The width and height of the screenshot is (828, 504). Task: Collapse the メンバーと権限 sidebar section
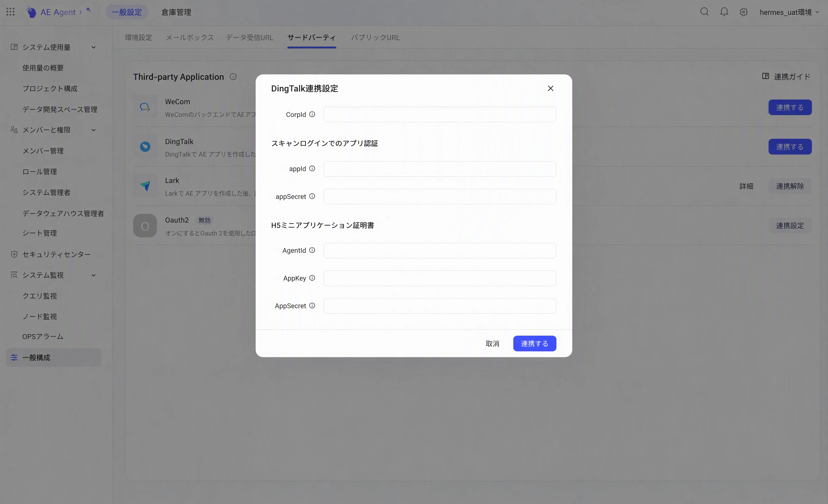tap(94, 130)
